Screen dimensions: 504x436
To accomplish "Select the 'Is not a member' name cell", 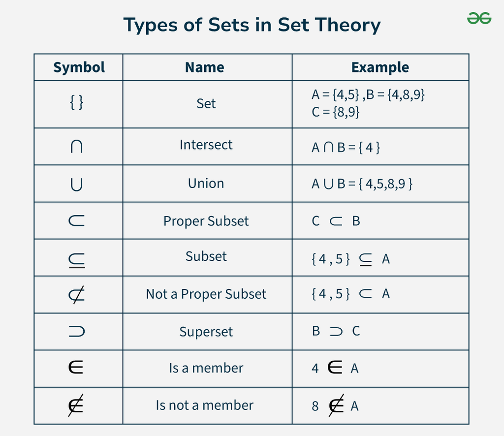I will point(205,405).
